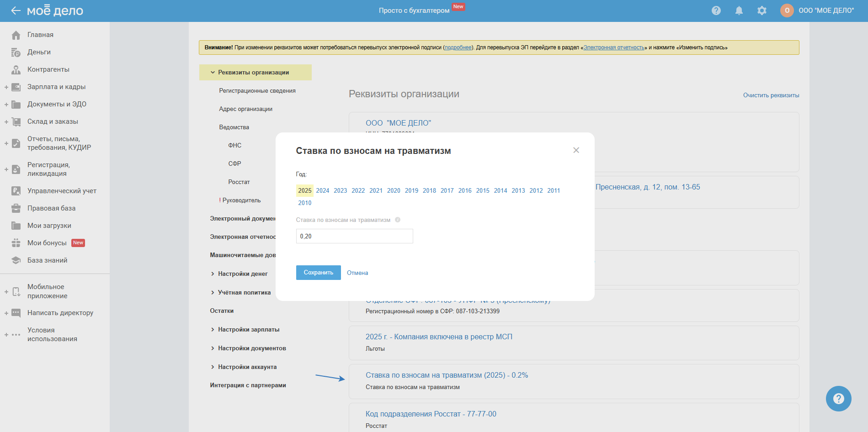
Task: Click the Деньги coins icon
Action: click(x=16, y=53)
